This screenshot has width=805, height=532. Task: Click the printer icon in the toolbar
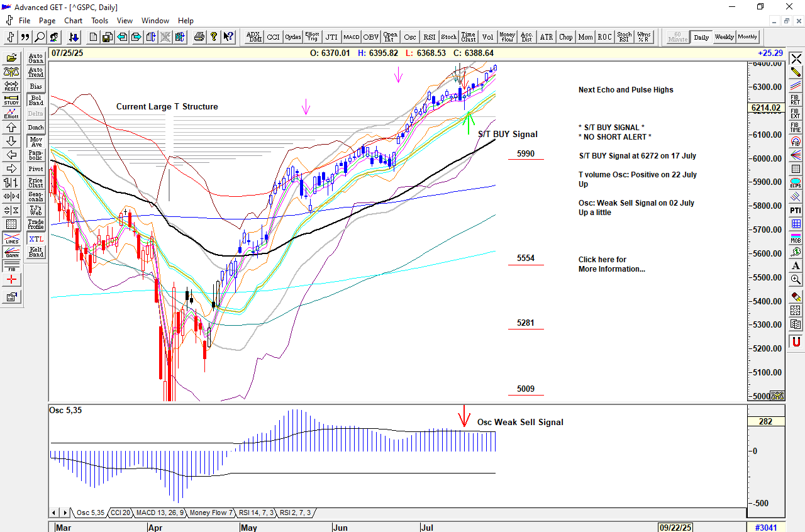(199, 37)
